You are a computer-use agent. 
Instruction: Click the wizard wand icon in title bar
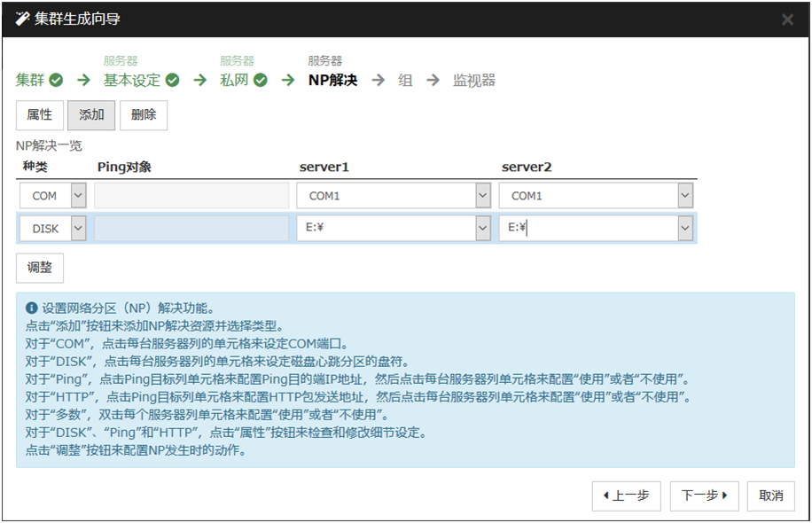click(22, 19)
